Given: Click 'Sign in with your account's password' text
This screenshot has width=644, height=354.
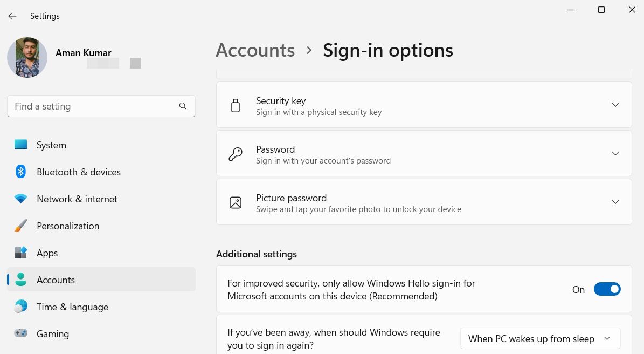Looking at the screenshot, I should (323, 161).
